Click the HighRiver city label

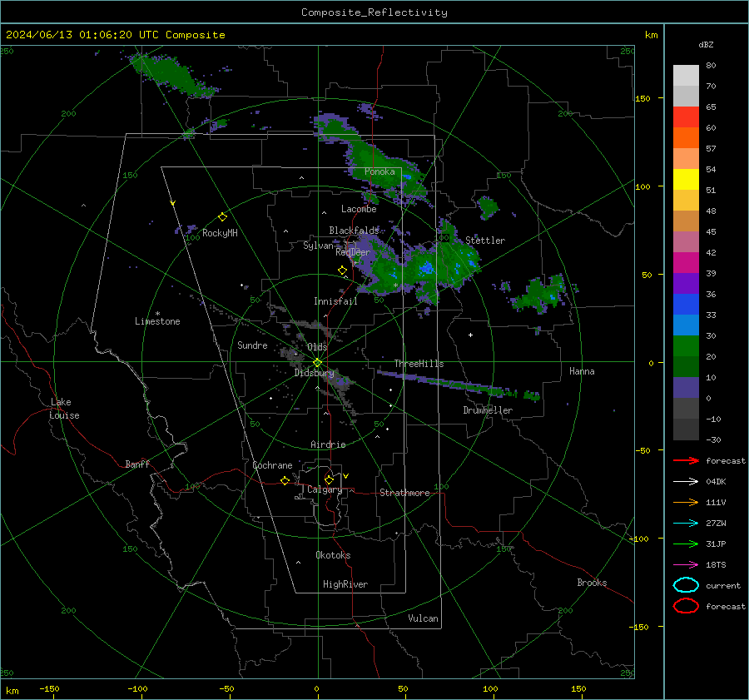tap(345, 584)
